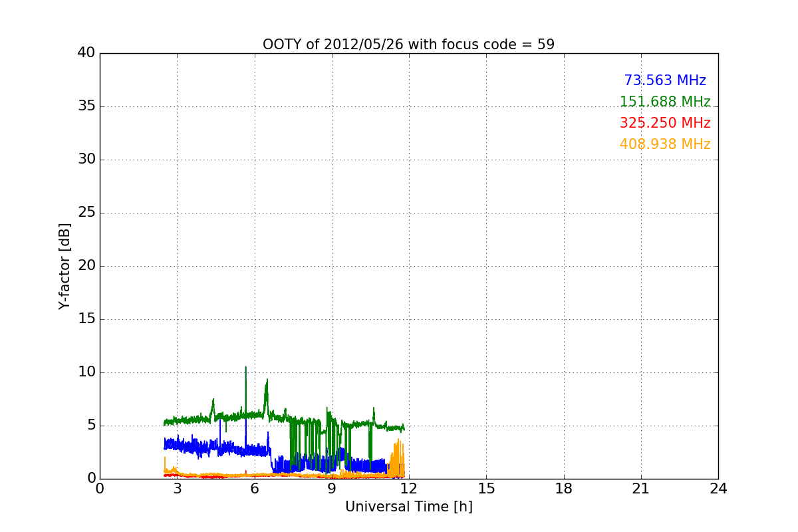The width and height of the screenshot is (798, 532).
Task: Click the y-axis tick label '30'
Action: point(86,160)
